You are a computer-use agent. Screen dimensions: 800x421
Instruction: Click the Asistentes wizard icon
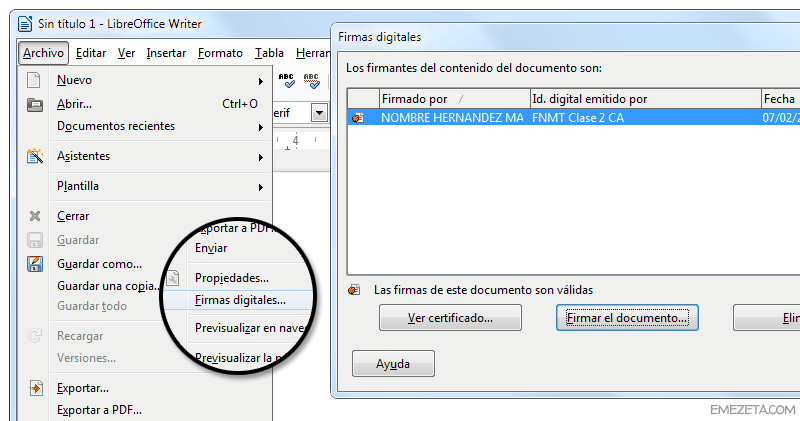tap(35, 156)
